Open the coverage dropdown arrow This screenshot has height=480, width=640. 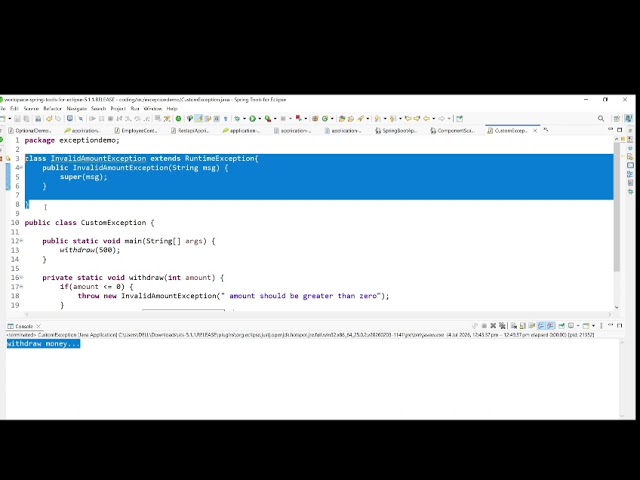click(x=275, y=119)
